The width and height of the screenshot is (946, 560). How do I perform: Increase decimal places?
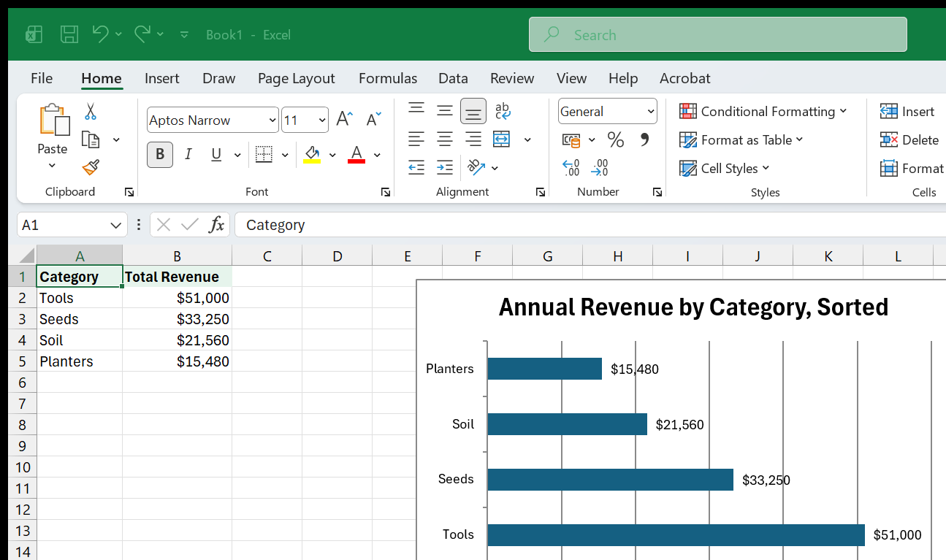click(571, 168)
